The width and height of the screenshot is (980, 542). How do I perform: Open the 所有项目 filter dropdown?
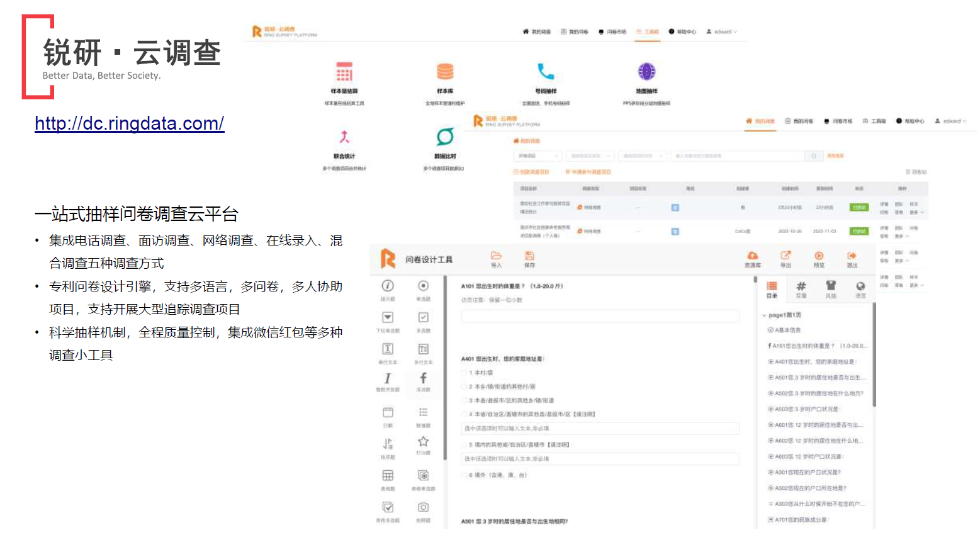[x=538, y=155]
